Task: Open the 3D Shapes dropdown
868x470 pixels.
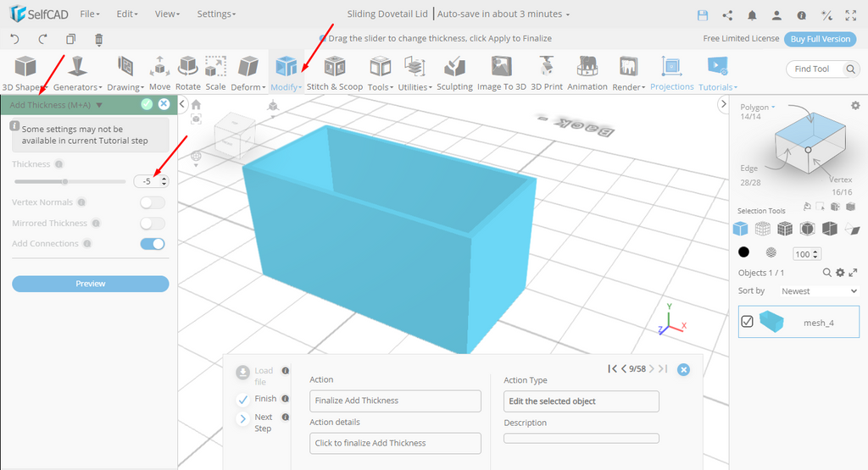Action: click(25, 73)
